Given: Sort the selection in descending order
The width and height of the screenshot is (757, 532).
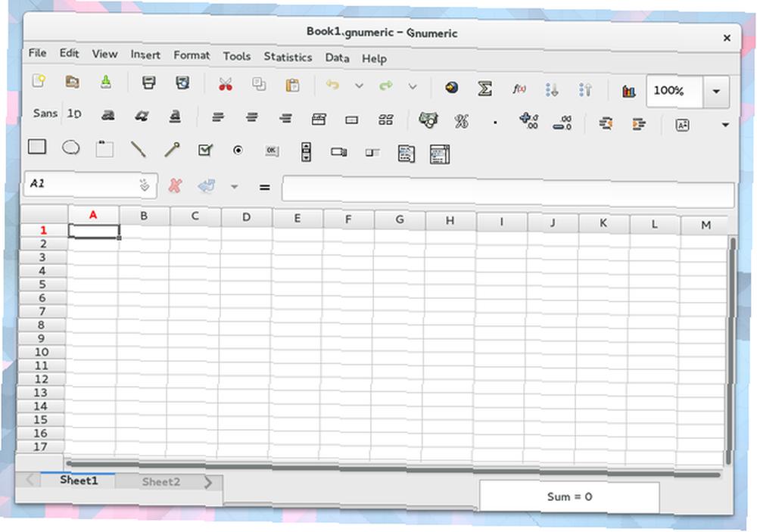Looking at the screenshot, I should tap(586, 90).
